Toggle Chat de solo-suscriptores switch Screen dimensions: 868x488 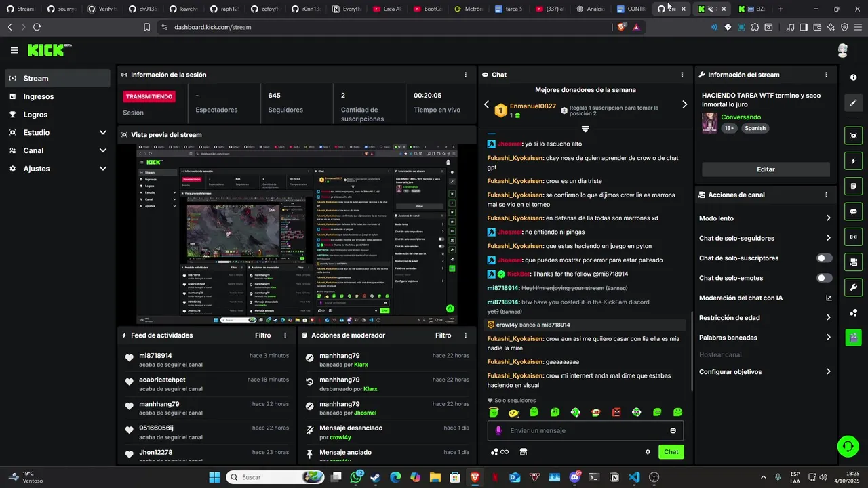tap(825, 258)
